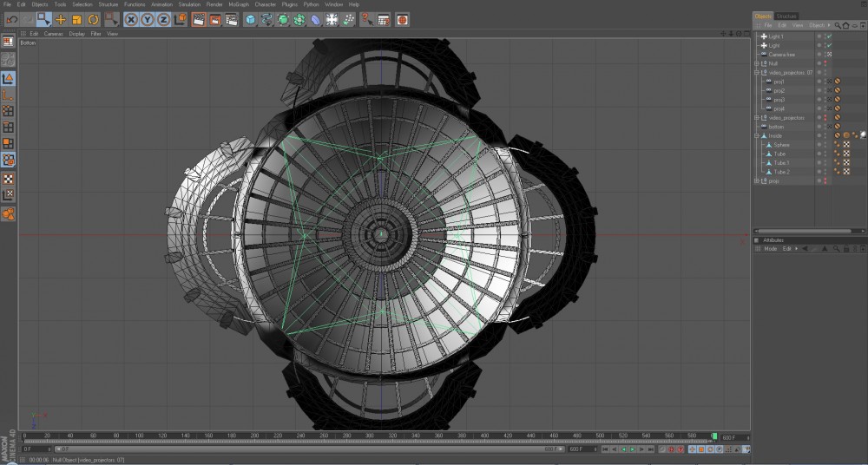Open the viewport Cameras menu
Image resolution: width=868 pixels, height=465 pixels.
pyautogui.click(x=54, y=34)
